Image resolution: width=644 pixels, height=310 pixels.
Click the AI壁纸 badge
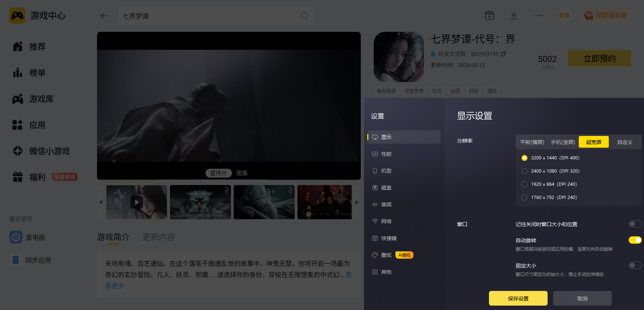click(x=405, y=255)
